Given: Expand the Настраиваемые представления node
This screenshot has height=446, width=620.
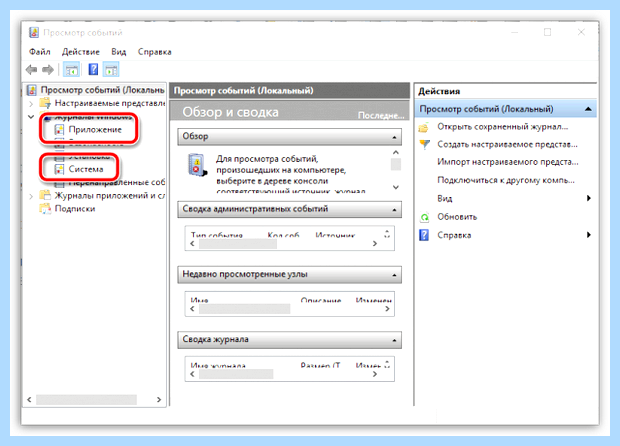Looking at the screenshot, I should [31, 104].
